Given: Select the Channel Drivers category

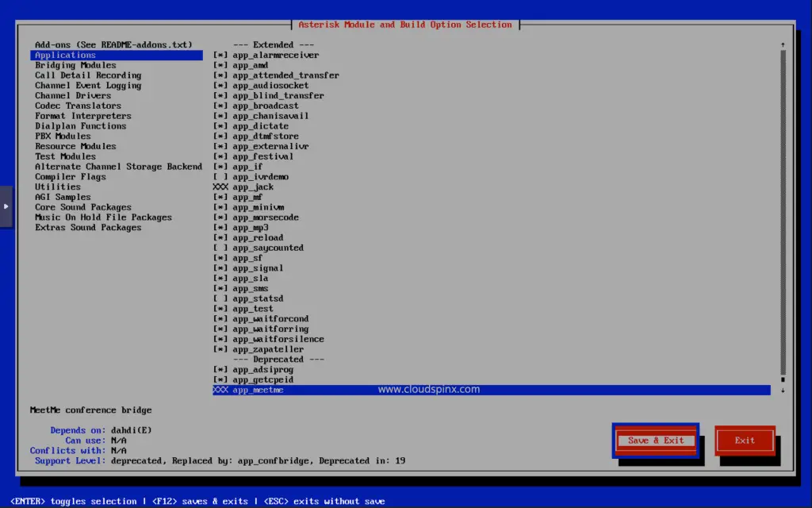Looking at the screenshot, I should pyautogui.click(x=79, y=95).
